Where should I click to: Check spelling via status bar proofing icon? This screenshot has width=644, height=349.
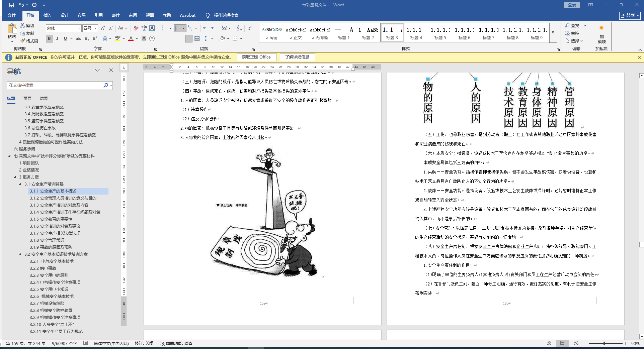(86, 343)
